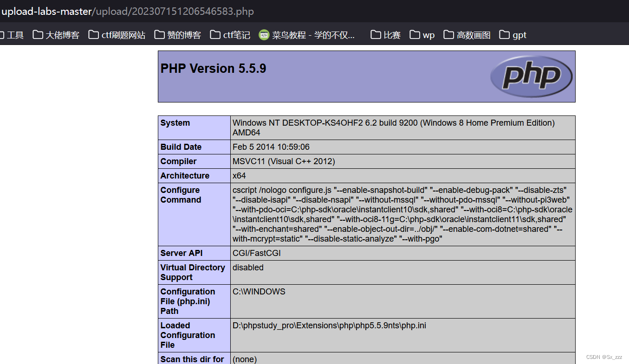Click the PHP Version 5.5.9 heading

pos(214,69)
